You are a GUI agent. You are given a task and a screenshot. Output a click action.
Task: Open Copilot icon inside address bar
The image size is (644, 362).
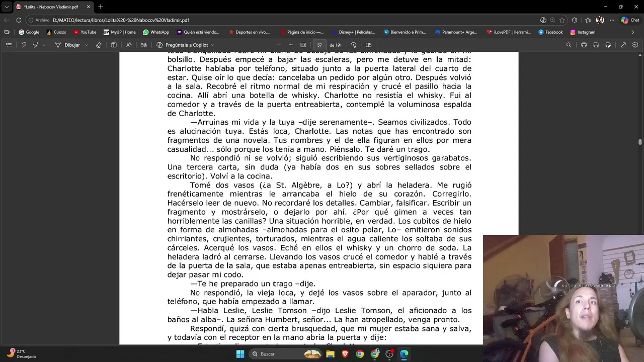543,20
